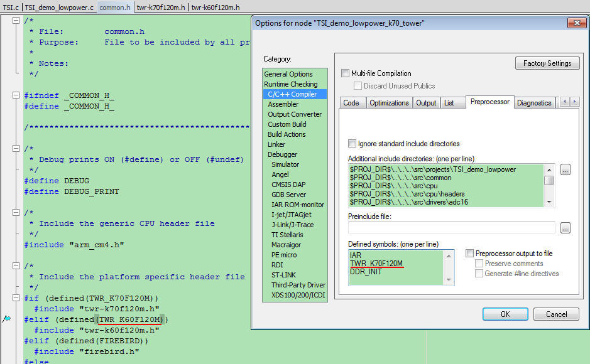Cancel the options dialog
The width and height of the screenshot is (590, 364).
coord(556,314)
